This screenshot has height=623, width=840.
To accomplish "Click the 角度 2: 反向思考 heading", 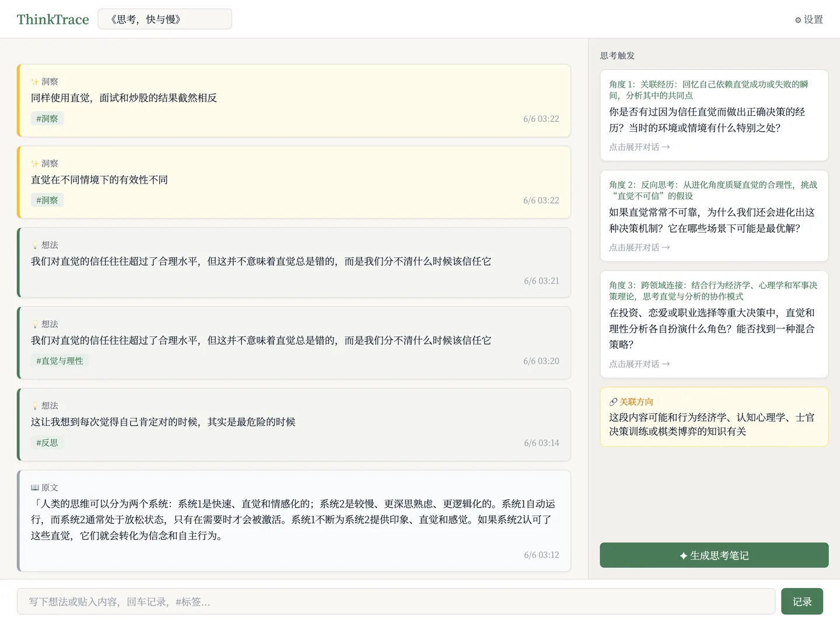I will click(x=713, y=190).
